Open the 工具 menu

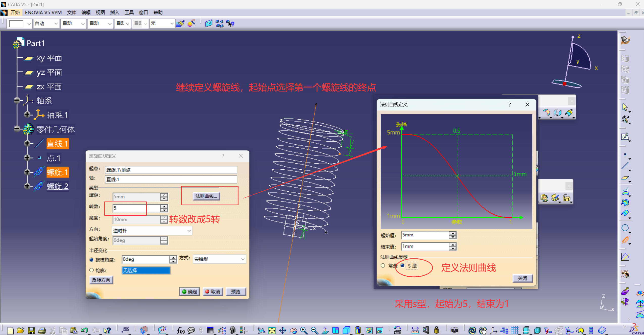point(129,12)
